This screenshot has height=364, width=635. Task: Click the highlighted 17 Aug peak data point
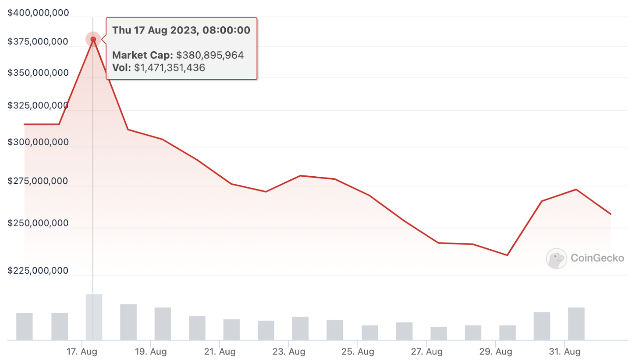click(93, 39)
